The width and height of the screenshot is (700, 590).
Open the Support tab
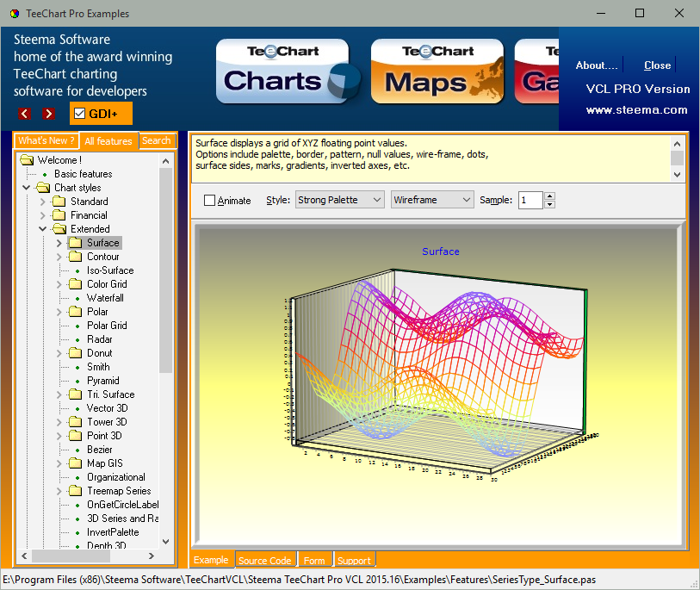coord(355,561)
